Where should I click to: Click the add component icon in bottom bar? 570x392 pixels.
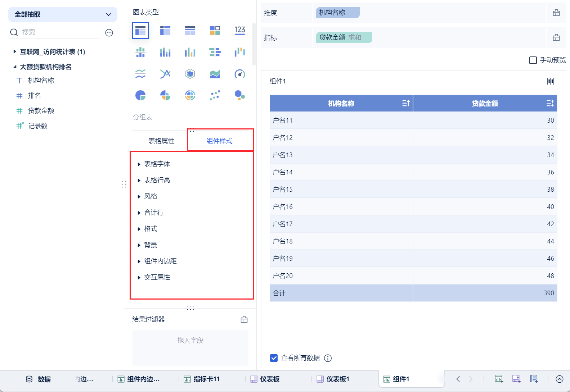[499, 379]
